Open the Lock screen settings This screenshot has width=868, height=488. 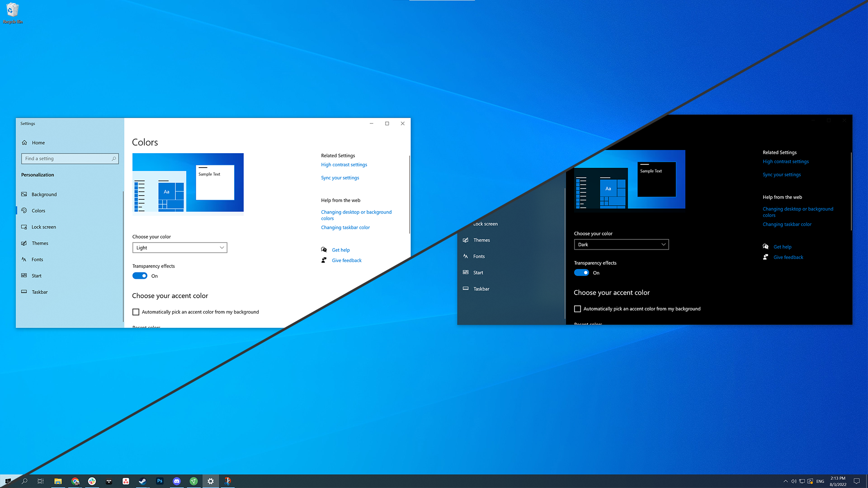pos(43,226)
